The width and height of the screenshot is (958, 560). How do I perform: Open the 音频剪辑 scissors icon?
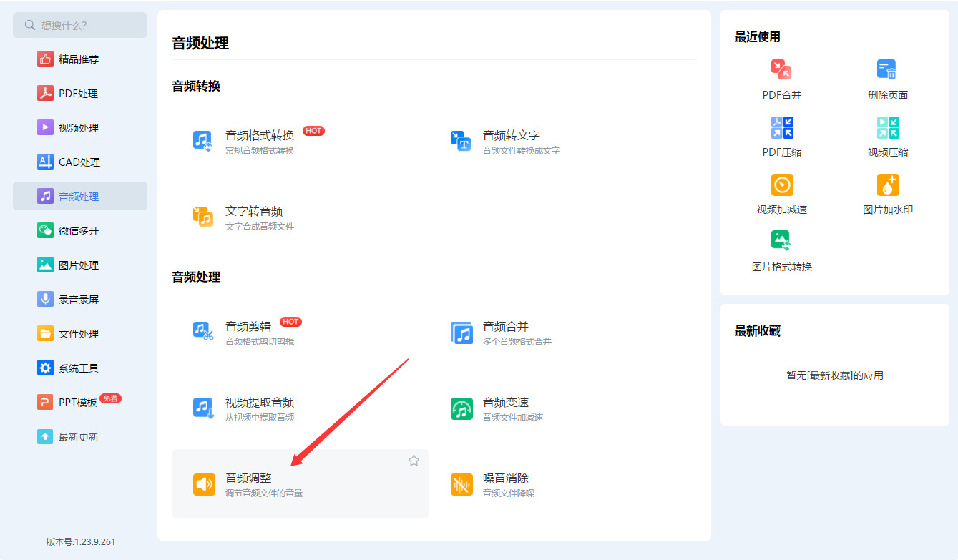[203, 332]
